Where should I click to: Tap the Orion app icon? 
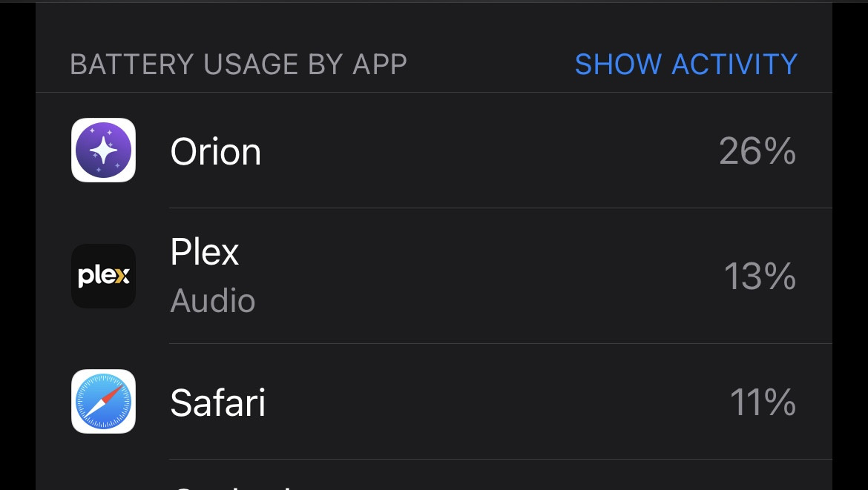click(103, 150)
